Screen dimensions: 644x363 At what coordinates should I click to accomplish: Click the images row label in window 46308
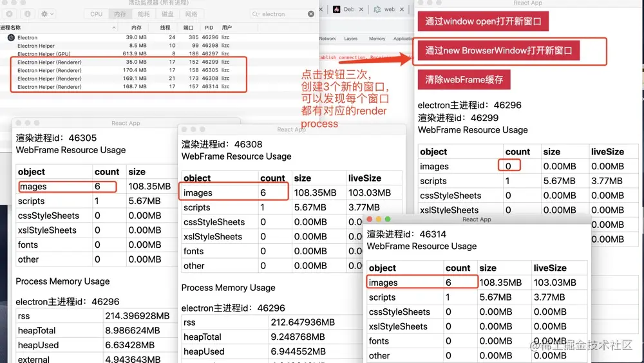click(x=198, y=193)
